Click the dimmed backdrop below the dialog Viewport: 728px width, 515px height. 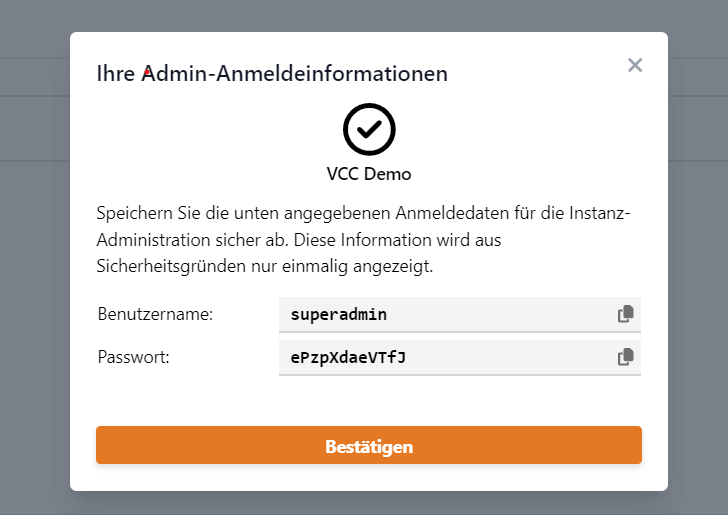369,503
